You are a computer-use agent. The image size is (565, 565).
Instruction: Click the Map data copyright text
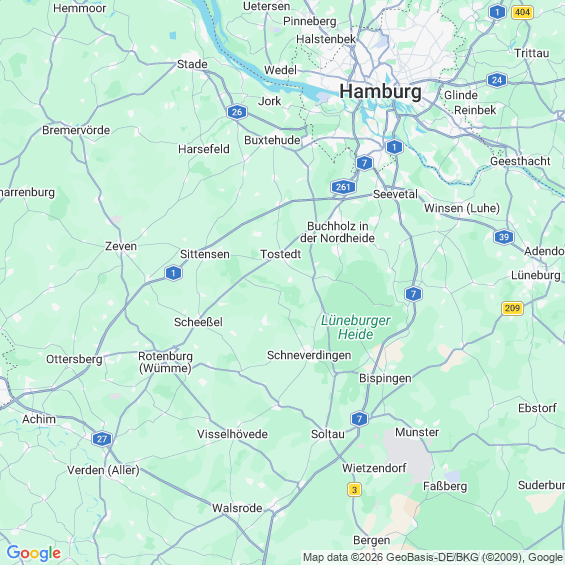(432, 557)
